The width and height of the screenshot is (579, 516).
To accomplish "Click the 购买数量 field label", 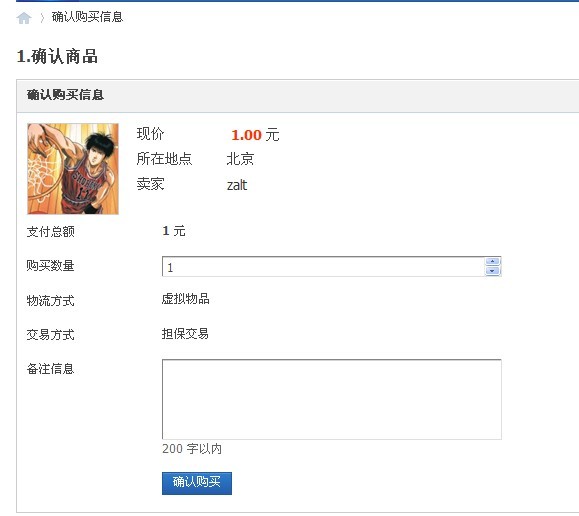I will point(50,266).
